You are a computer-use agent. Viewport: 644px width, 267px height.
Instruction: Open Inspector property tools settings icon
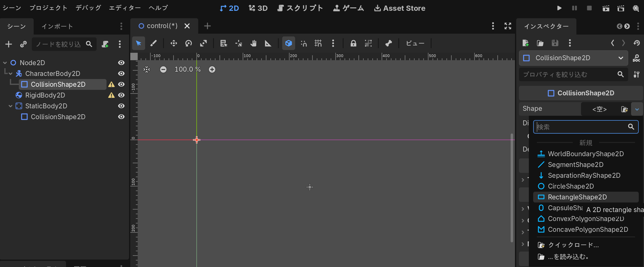637,74
